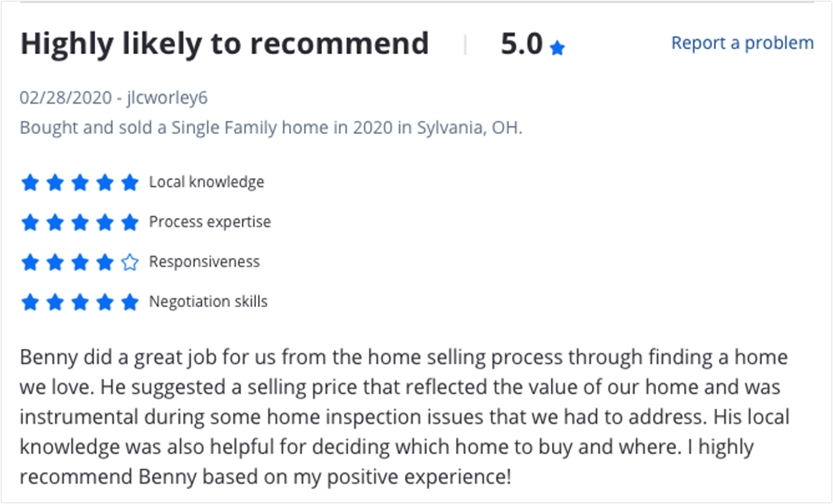
Task: Click the Process expertise label
Action: click(210, 222)
